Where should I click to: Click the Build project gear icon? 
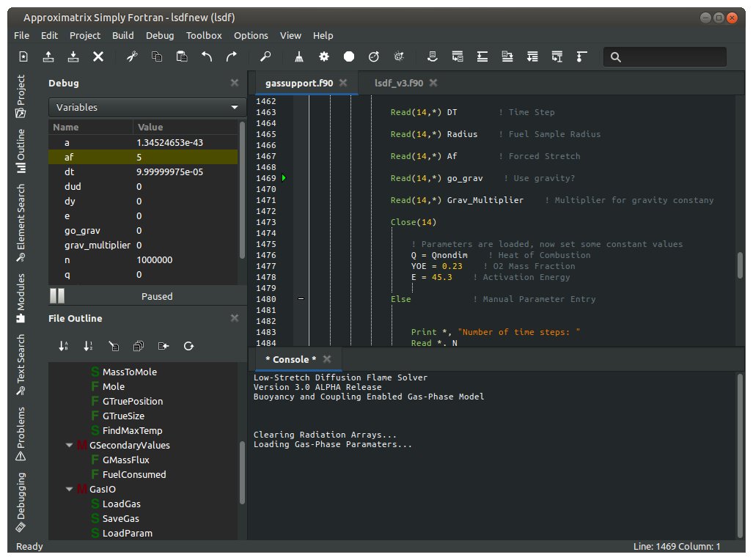[x=324, y=56]
